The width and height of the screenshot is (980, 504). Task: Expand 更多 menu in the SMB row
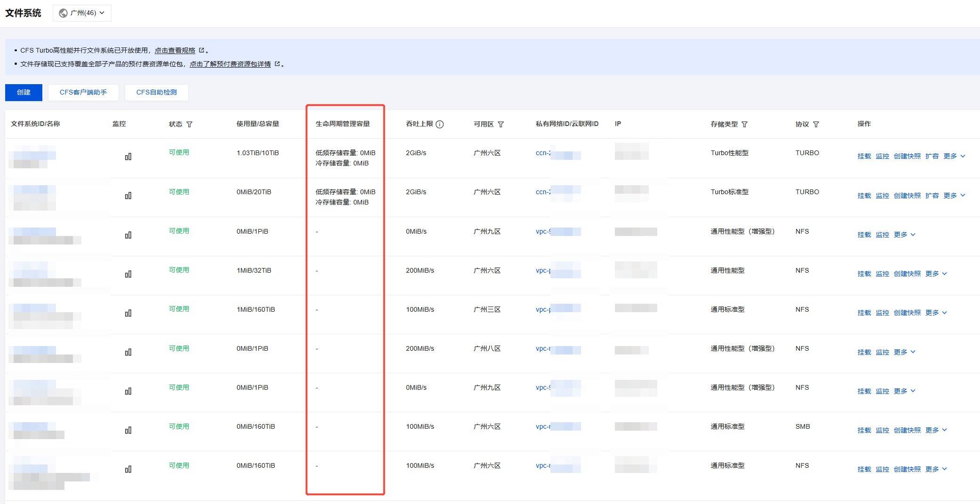coord(936,430)
